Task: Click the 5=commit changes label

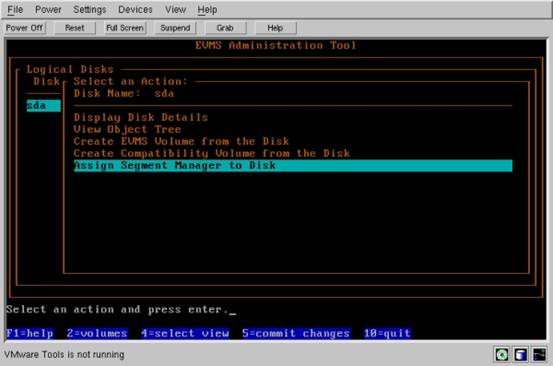Action: click(296, 333)
